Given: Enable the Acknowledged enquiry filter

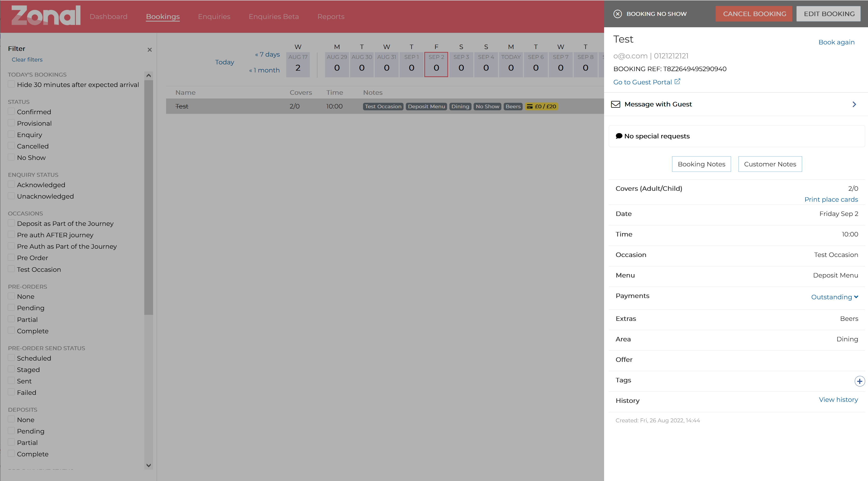Looking at the screenshot, I should pyautogui.click(x=11, y=184).
